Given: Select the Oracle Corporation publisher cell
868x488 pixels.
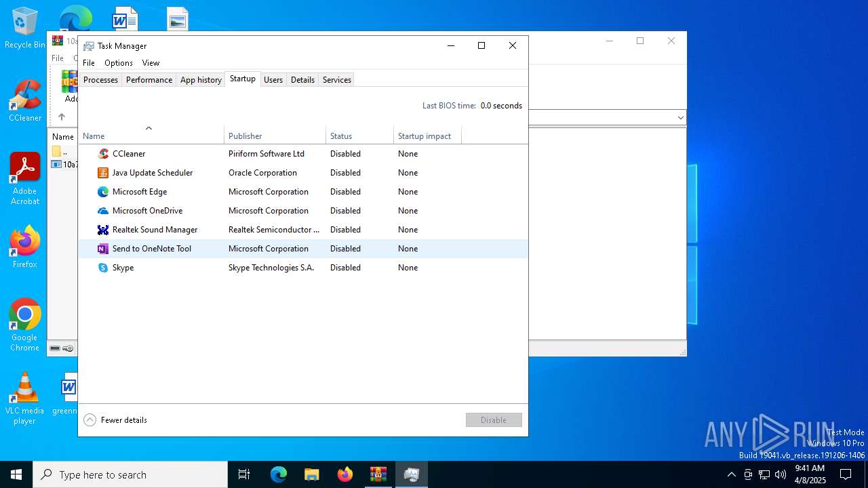Looking at the screenshot, I should click(x=262, y=173).
